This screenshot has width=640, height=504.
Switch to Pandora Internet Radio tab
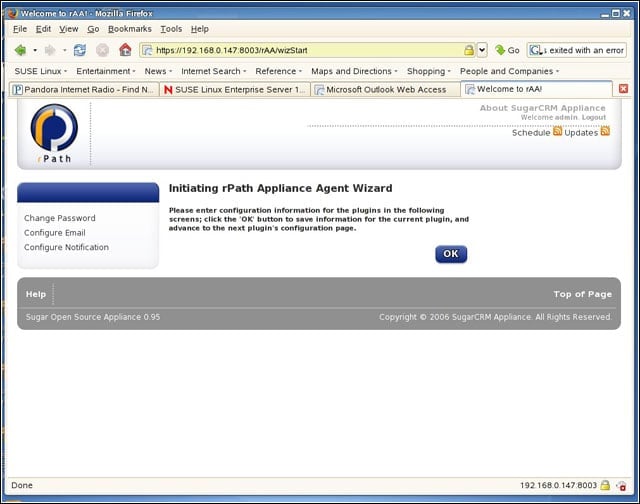tap(84, 89)
